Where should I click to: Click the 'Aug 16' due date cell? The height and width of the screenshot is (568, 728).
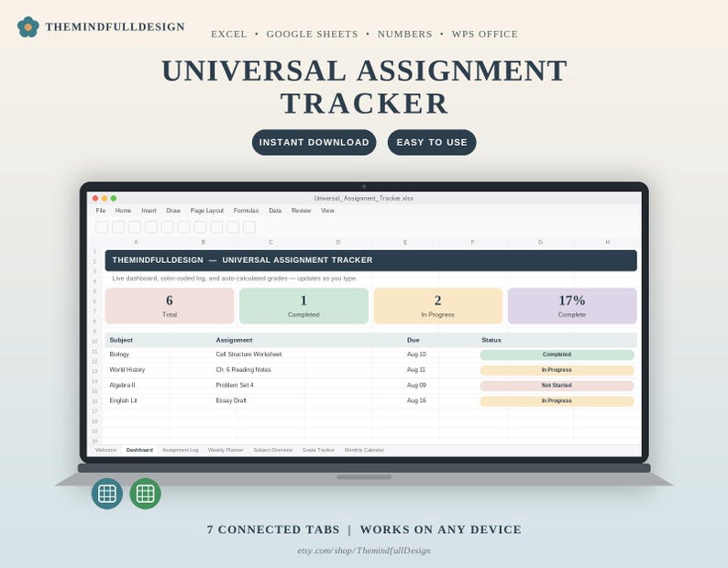(x=416, y=400)
